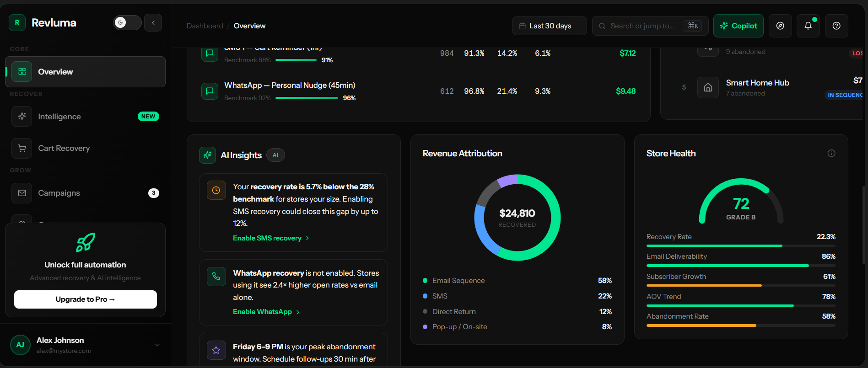The height and width of the screenshot is (368, 868).
Task: Click the phone icon on WhatsApp recovery insight
Action: pos(216,277)
